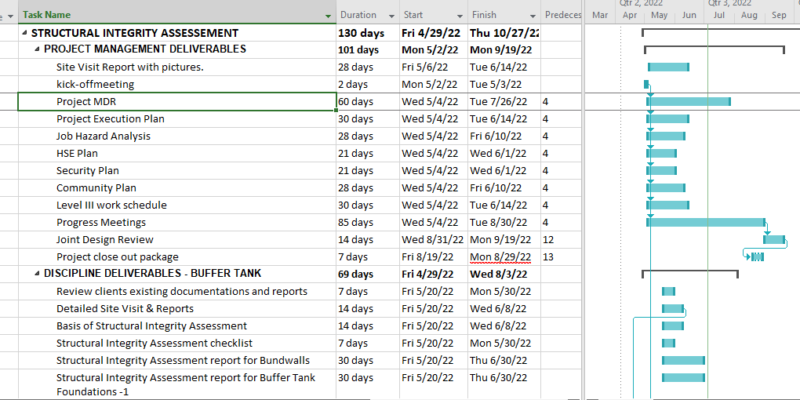Select the Joint Design Review predecessor cell
Image resolution: width=800 pixels, height=400 pixels.
[x=559, y=240]
